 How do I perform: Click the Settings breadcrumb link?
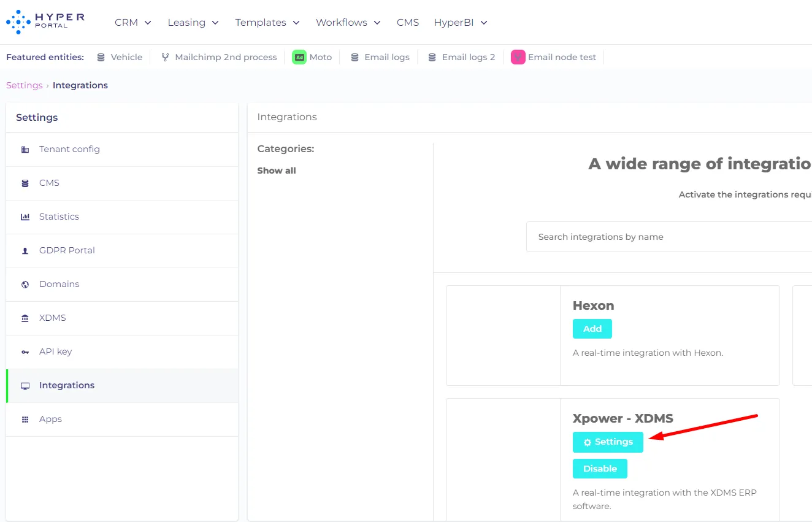(x=25, y=85)
